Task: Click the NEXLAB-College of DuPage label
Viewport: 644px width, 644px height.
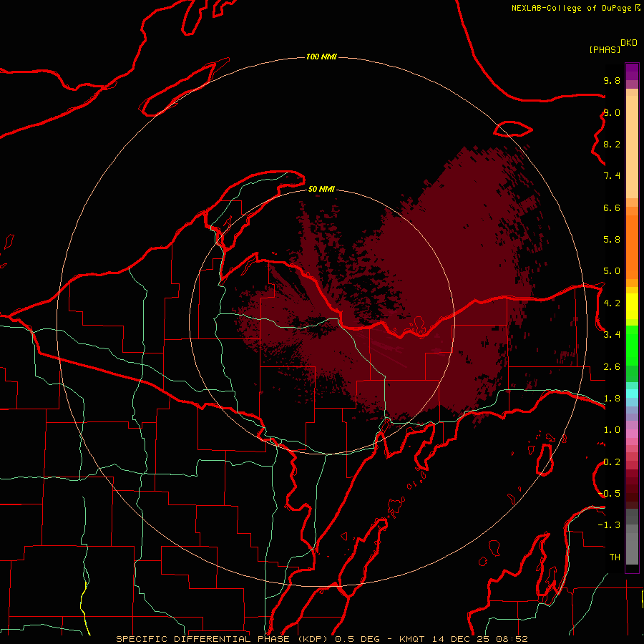Action: pos(571,8)
